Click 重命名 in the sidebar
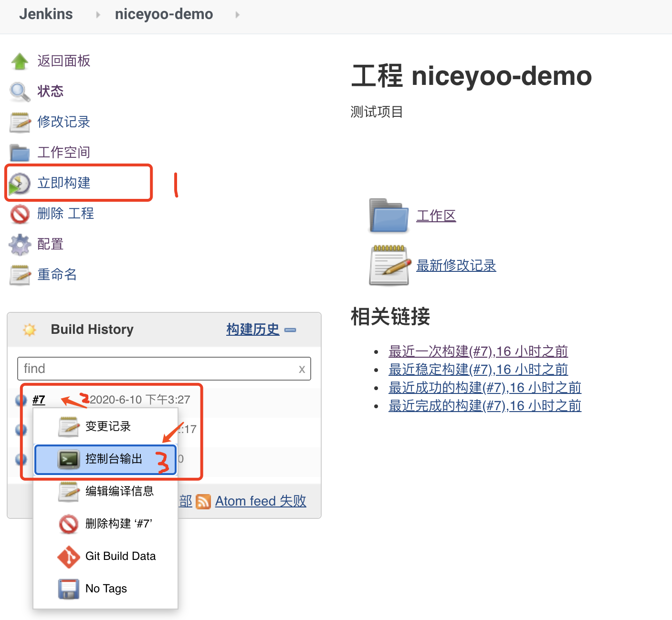Viewport: 672px width, 620px height. 57,275
